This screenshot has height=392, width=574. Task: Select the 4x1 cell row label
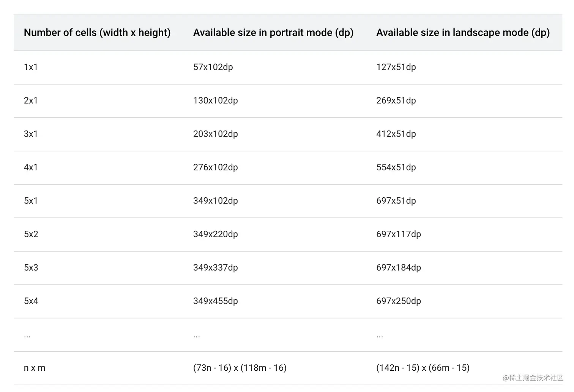coord(31,167)
